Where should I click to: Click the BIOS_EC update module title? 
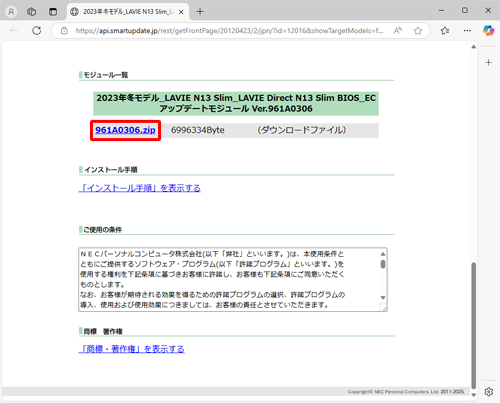[236, 103]
